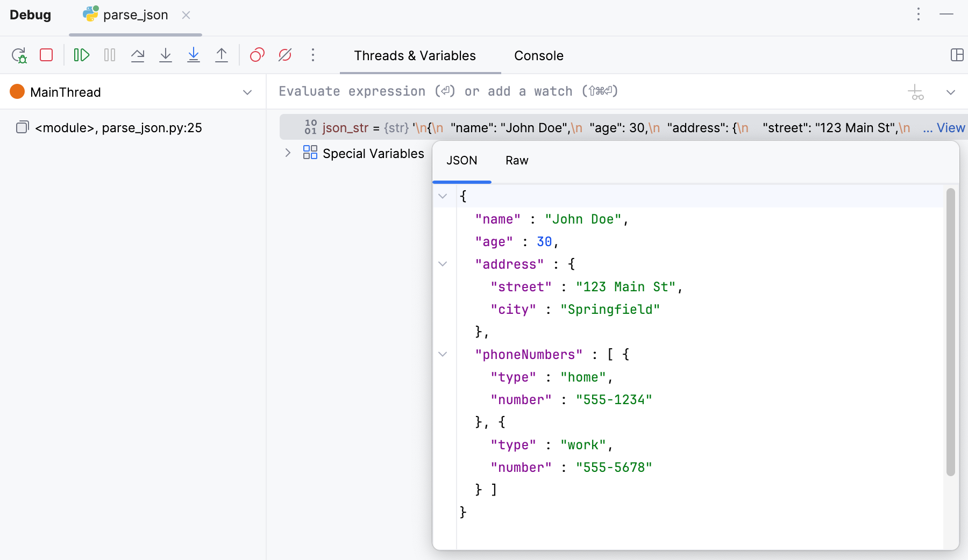Switch to the Console tab
968x560 pixels.
pyautogui.click(x=538, y=56)
